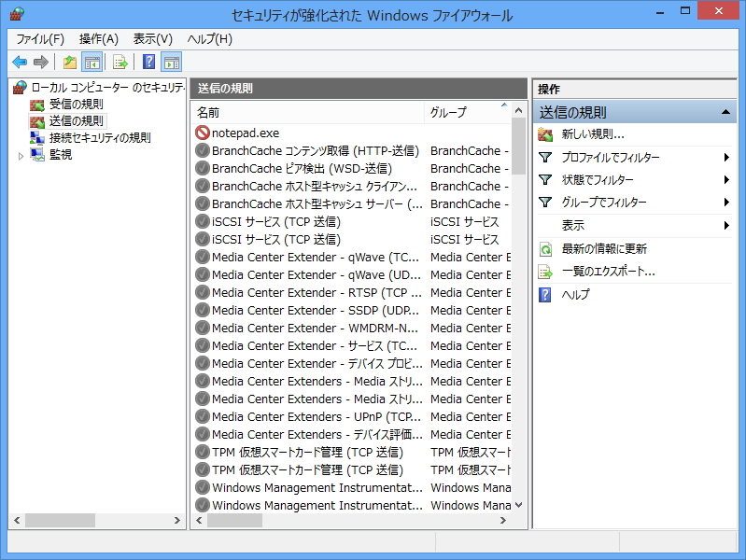Screen dimensions: 746x560
Task: Open submenu arrow for プロファイルでフィルター
Action: click(726, 157)
